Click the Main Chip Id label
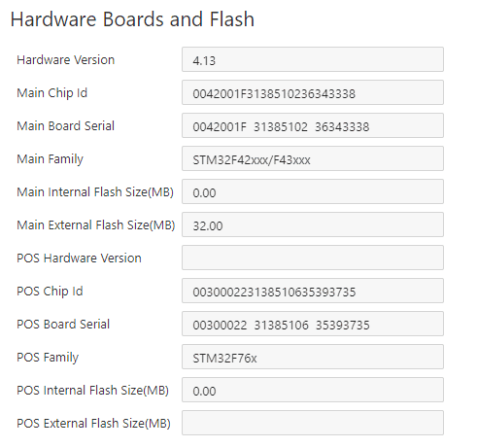Screen dimensions: 477x448 52,93
